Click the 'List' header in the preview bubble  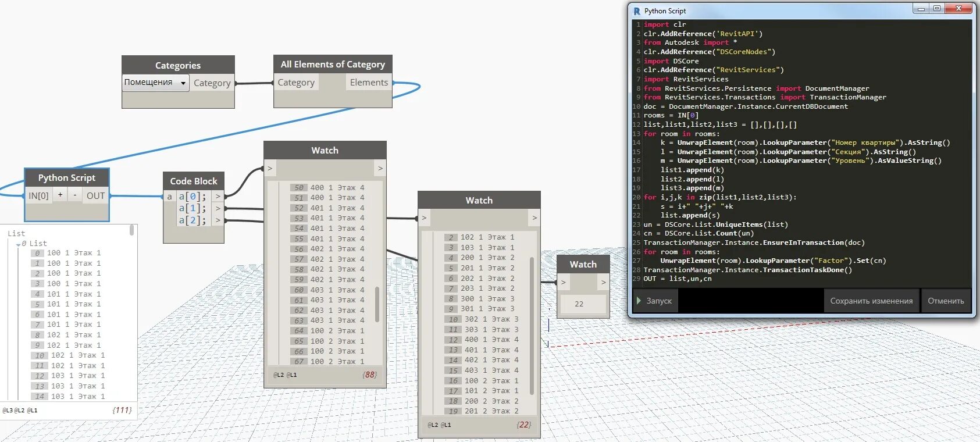16,234
